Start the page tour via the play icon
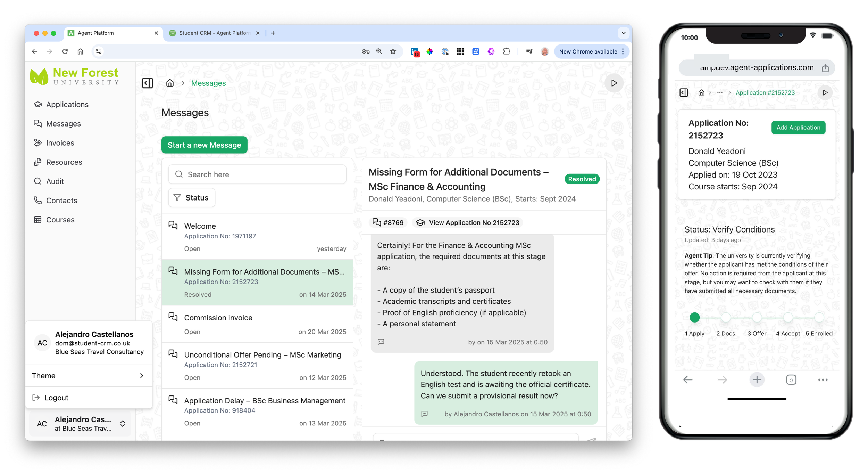This screenshot has height=473, width=868. click(614, 83)
